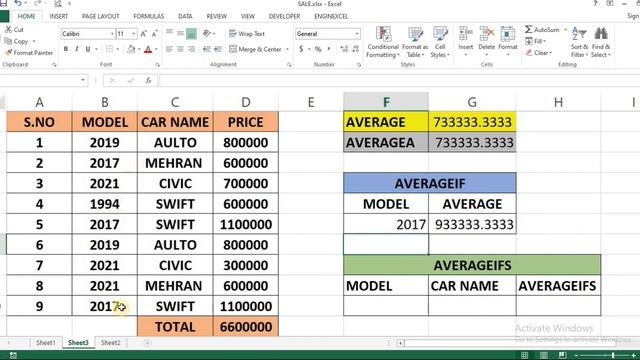
Task: Toggle Align Right
Action: pos(191,49)
